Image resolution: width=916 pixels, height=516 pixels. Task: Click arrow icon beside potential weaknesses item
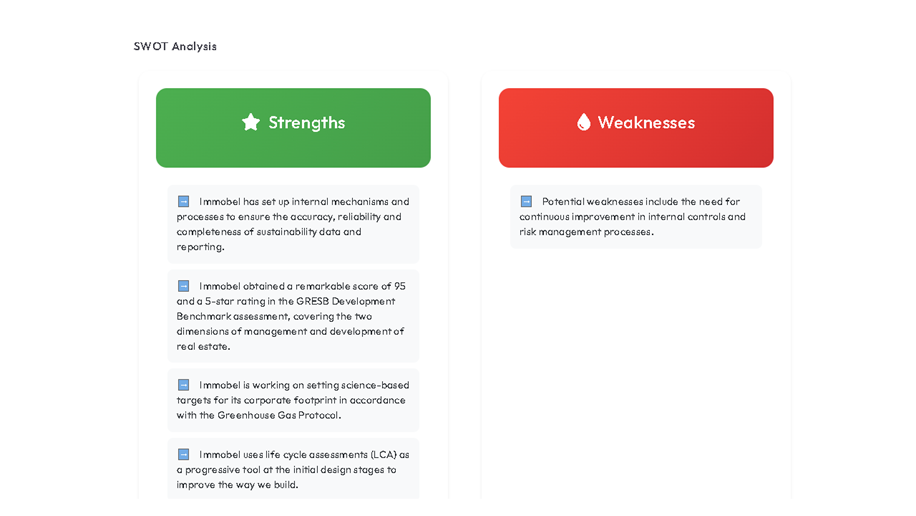click(x=526, y=201)
